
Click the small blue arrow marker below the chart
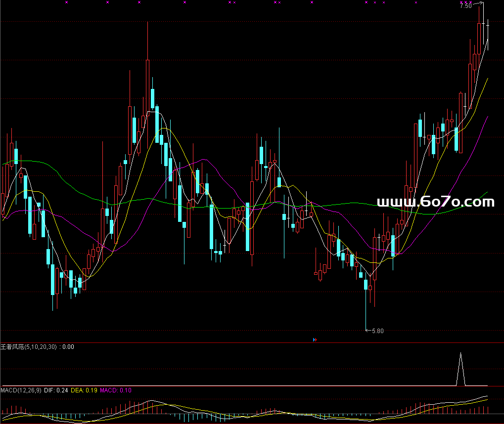click(x=315, y=339)
